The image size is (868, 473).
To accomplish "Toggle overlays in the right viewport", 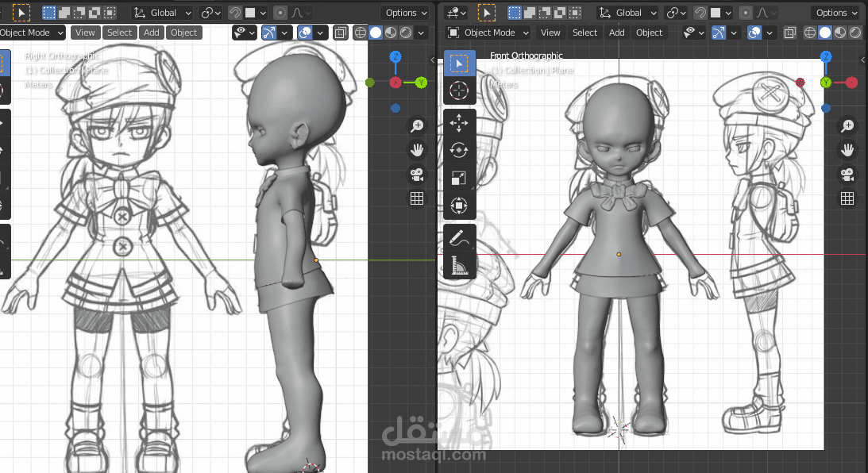I will click(754, 33).
